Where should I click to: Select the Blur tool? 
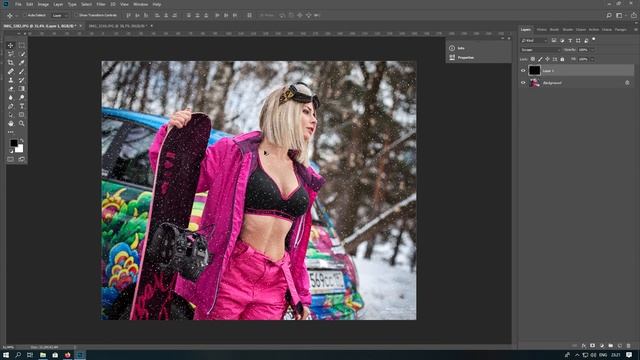[x=11, y=98]
